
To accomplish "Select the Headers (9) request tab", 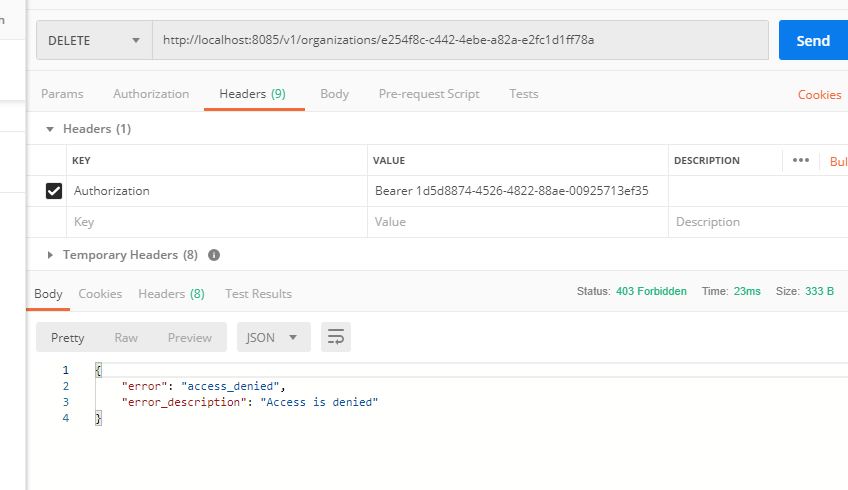I will pos(253,94).
